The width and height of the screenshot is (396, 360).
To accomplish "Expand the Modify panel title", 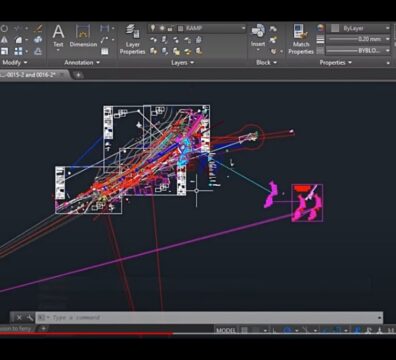I will click(x=15, y=62).
